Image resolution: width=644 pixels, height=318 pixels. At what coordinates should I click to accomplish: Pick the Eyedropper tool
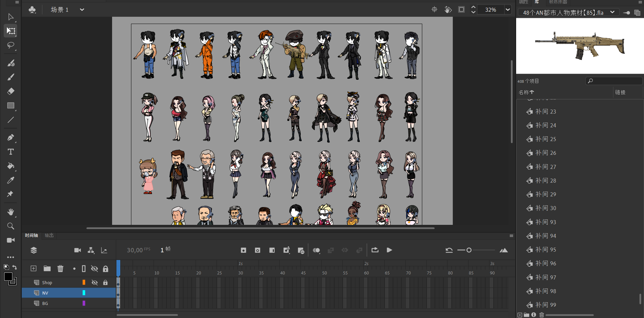coord(11,180)
